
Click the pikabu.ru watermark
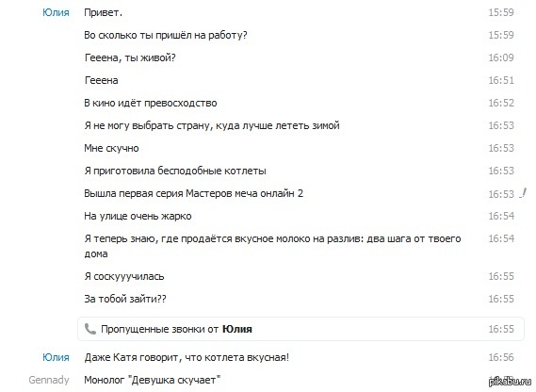[511, 382]
